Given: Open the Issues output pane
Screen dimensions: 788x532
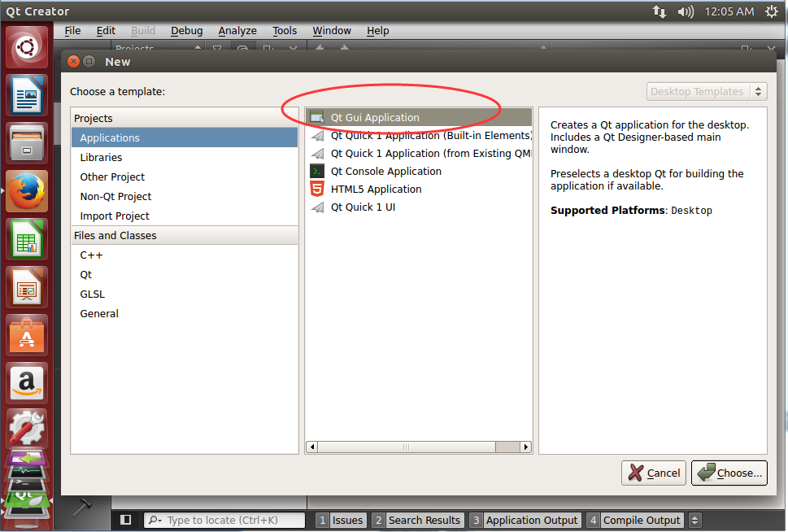Looking at the screenshot, I should pos(342,520).
